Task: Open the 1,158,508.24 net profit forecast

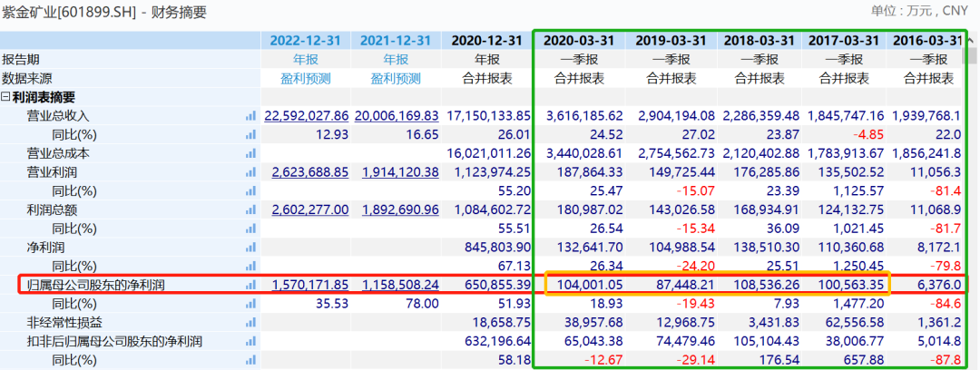Action: 401,285
